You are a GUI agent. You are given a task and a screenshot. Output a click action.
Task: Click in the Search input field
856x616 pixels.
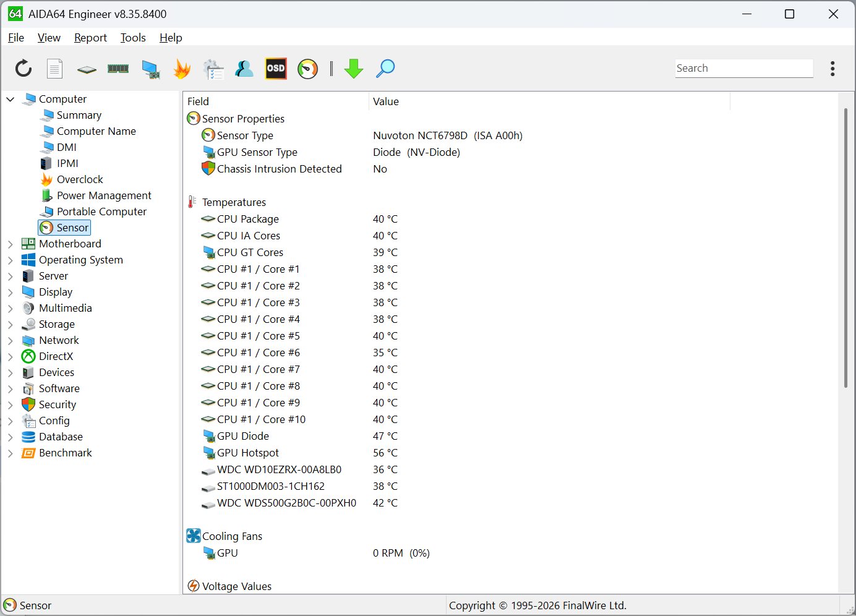pos(744,68)
